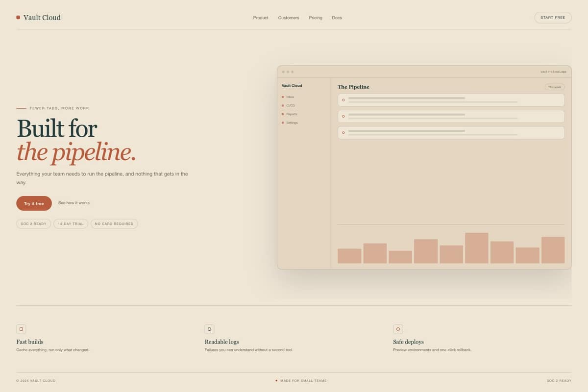This screenshot has width=588, height=392.
Task: Click the orange dot before Made for small teams
Action: click(276, 380)
